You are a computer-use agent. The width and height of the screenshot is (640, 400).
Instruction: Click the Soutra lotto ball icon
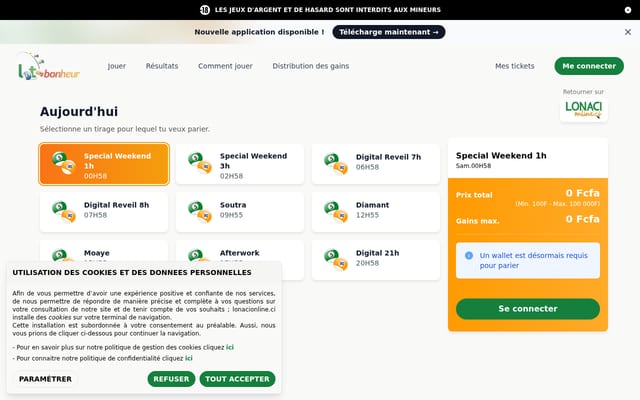(x=200, y=211)
